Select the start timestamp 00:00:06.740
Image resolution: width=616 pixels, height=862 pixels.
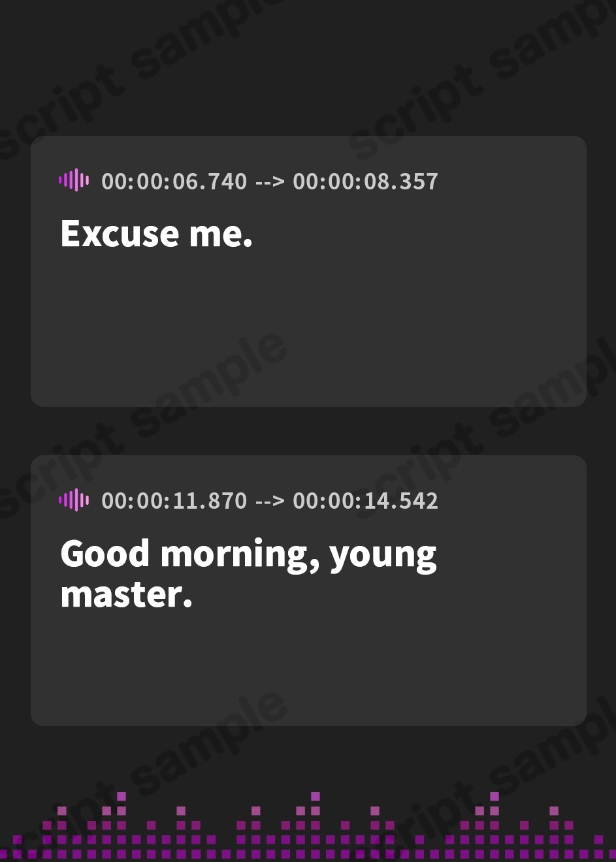point(174,182)
